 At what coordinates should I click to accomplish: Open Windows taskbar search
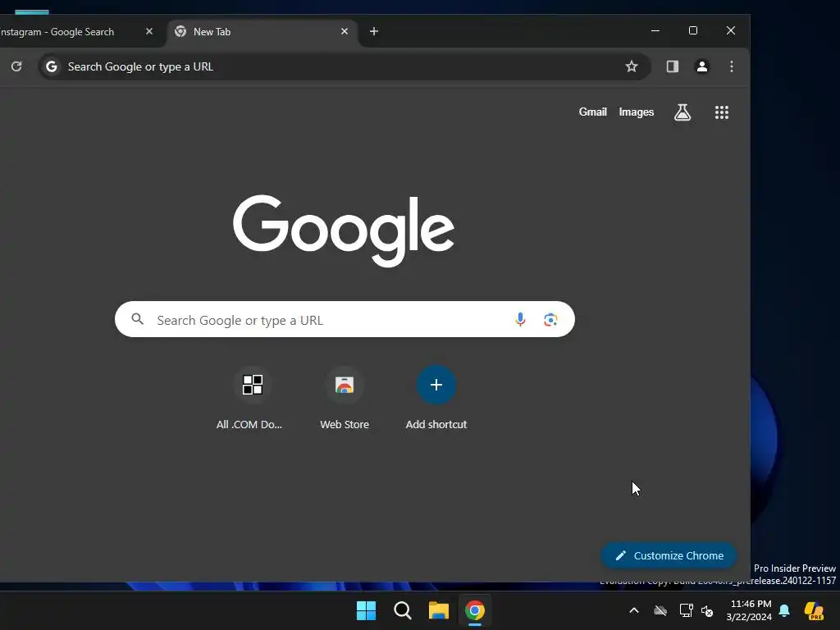(x=402, y=610)
